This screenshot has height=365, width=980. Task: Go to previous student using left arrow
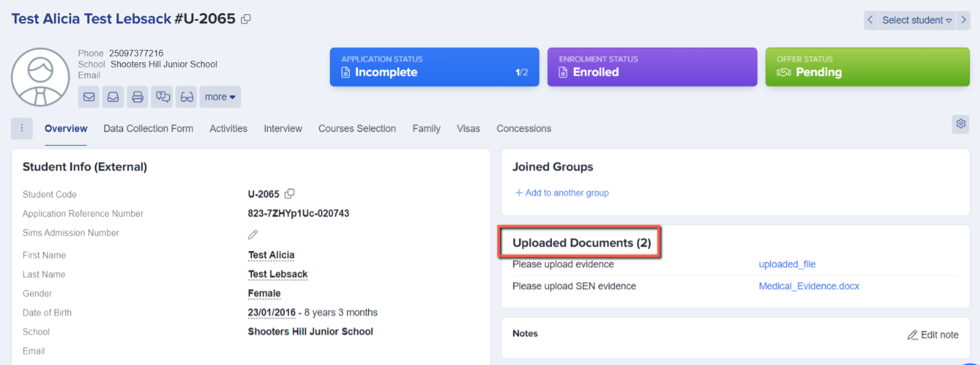click(x=870, y=20)
